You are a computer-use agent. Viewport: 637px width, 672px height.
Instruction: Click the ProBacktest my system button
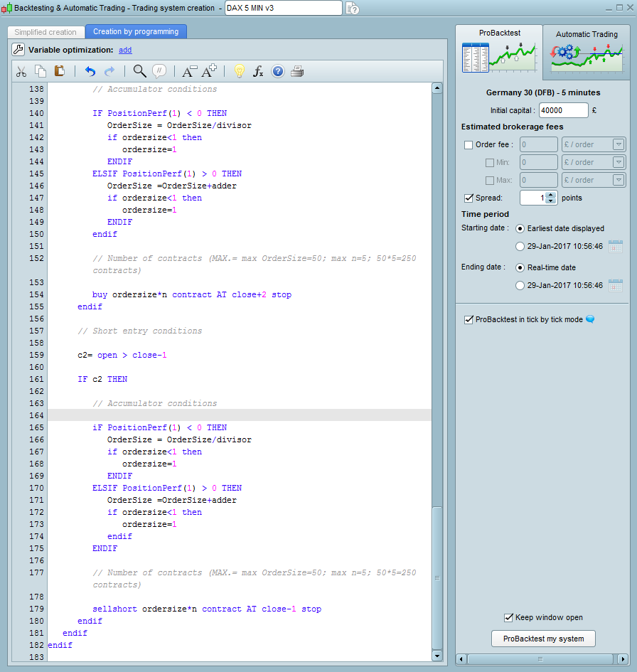coord(543,639)
